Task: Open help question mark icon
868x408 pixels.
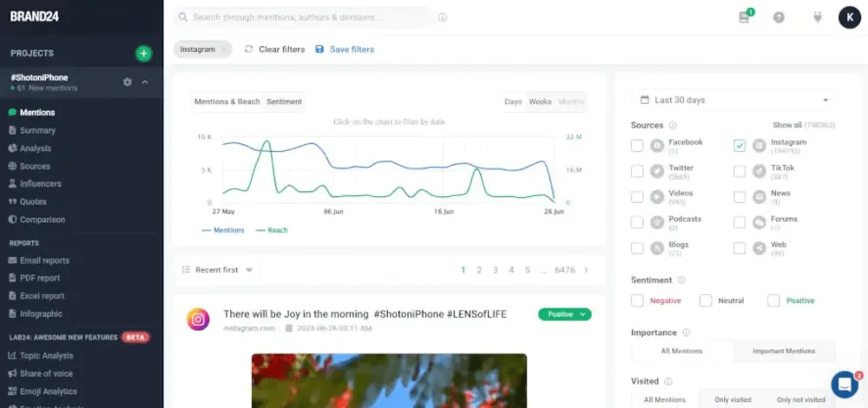Action: tap(779, 17)
